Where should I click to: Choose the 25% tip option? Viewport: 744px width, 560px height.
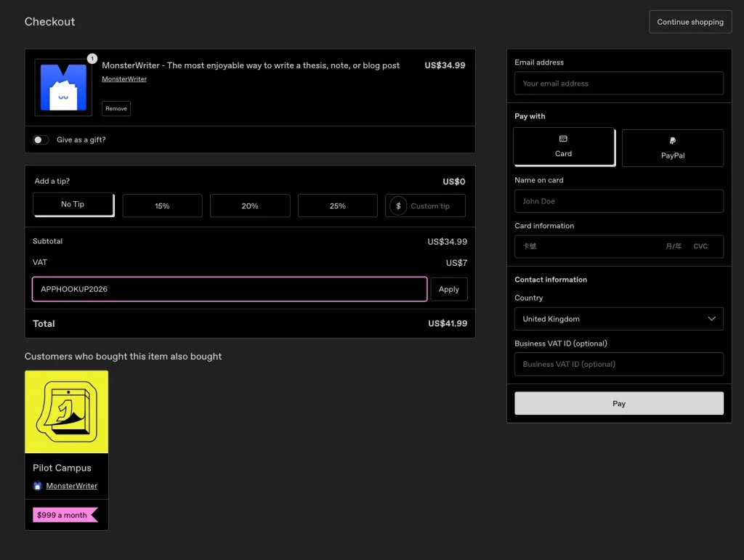tap(337, 206)
